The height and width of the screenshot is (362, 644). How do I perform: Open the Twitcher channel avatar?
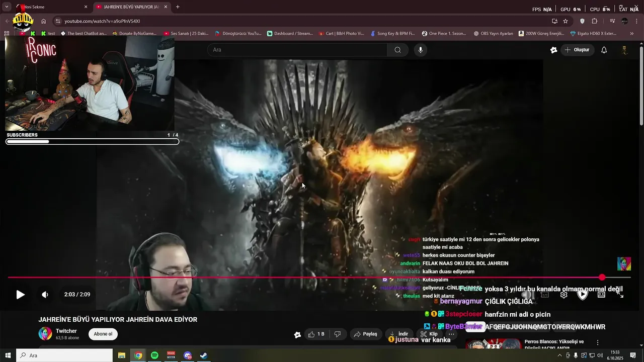click(x=45, y=334)
